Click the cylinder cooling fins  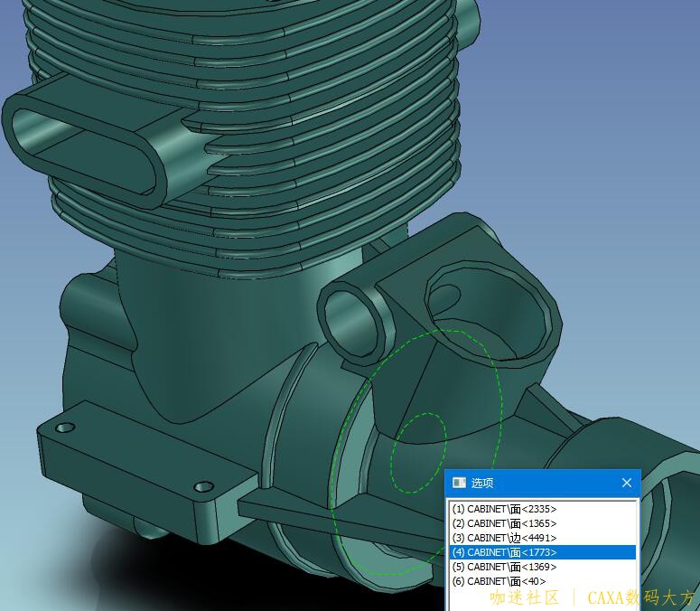point(343,108)
